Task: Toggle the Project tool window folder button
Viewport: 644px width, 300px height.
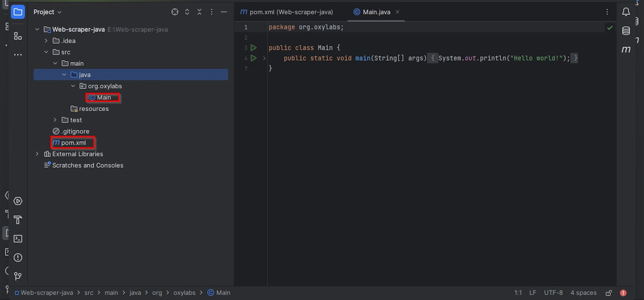Action: [x=18, y=12]
